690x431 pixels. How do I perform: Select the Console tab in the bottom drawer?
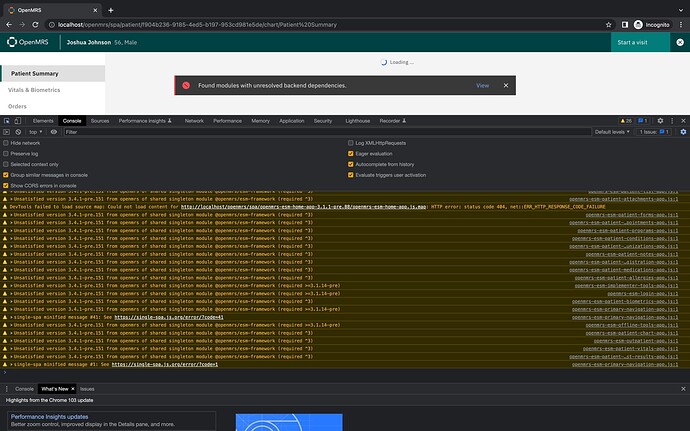(24, 389)
